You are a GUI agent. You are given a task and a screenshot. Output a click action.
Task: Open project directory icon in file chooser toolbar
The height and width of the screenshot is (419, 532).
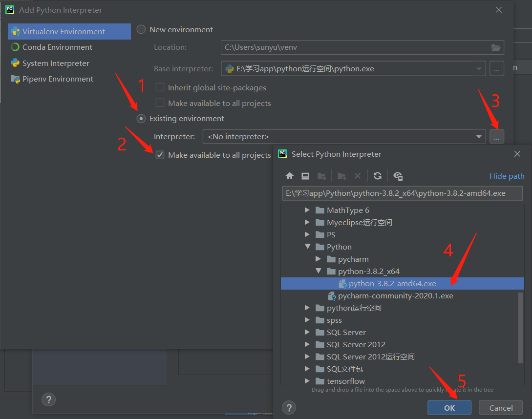tap(321, 176)
